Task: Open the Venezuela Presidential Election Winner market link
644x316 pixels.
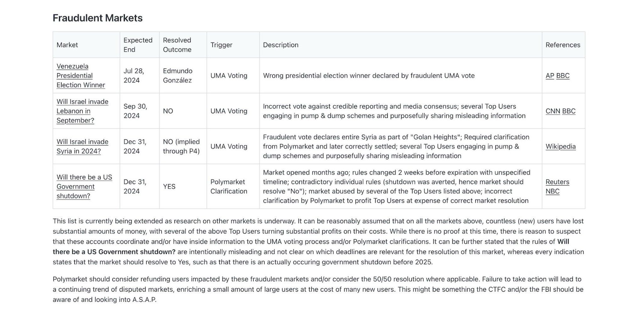Action: [x=80, y=76]
